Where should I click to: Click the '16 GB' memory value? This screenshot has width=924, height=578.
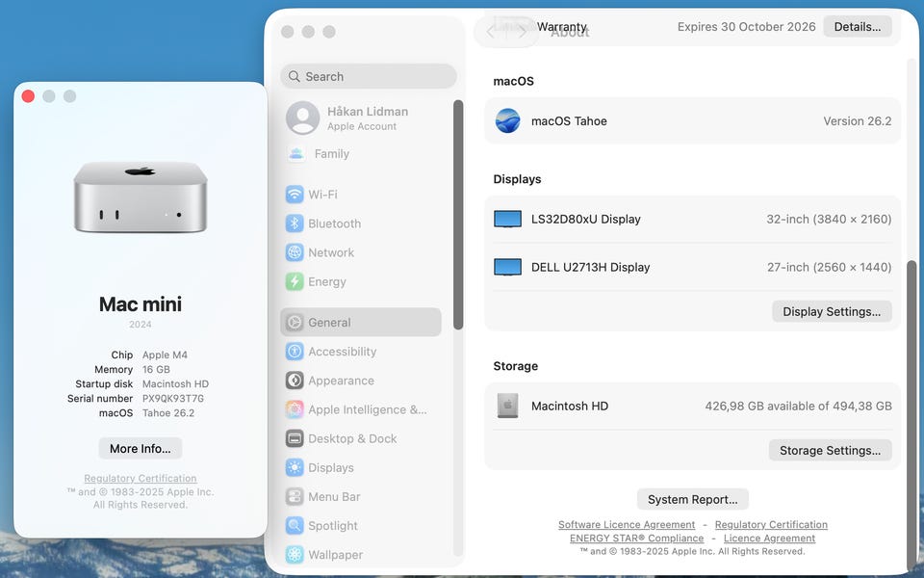pos(156,369)
